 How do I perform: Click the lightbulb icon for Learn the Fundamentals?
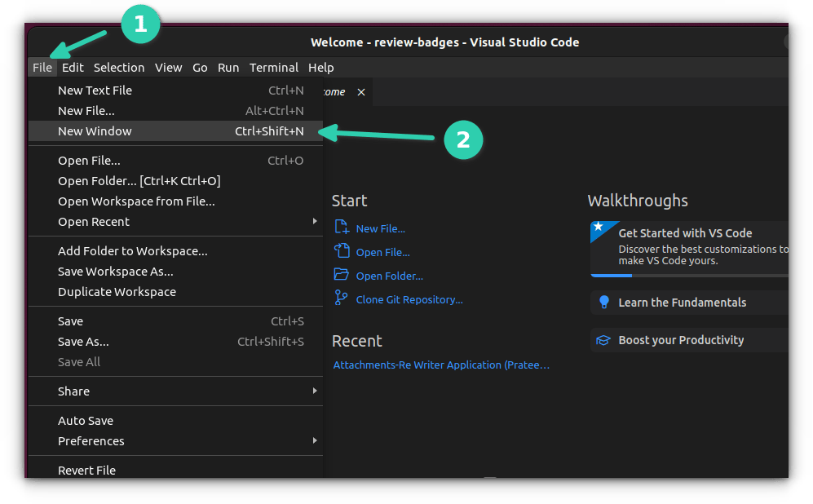[603, 302]
